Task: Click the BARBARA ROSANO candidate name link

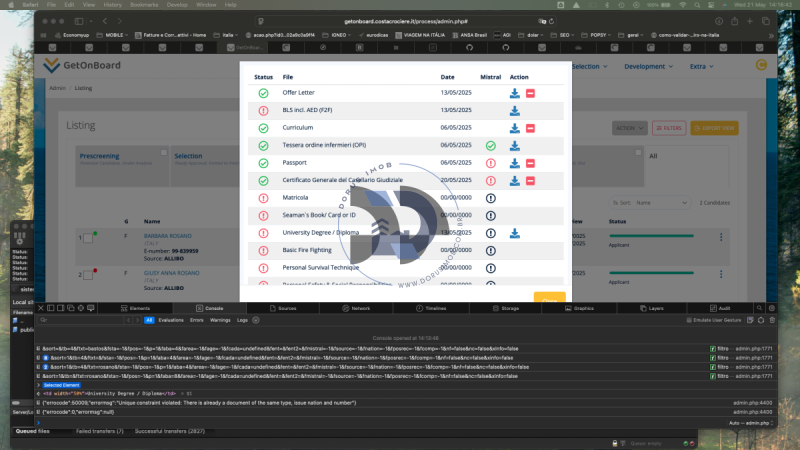Action: coord(166,222)
